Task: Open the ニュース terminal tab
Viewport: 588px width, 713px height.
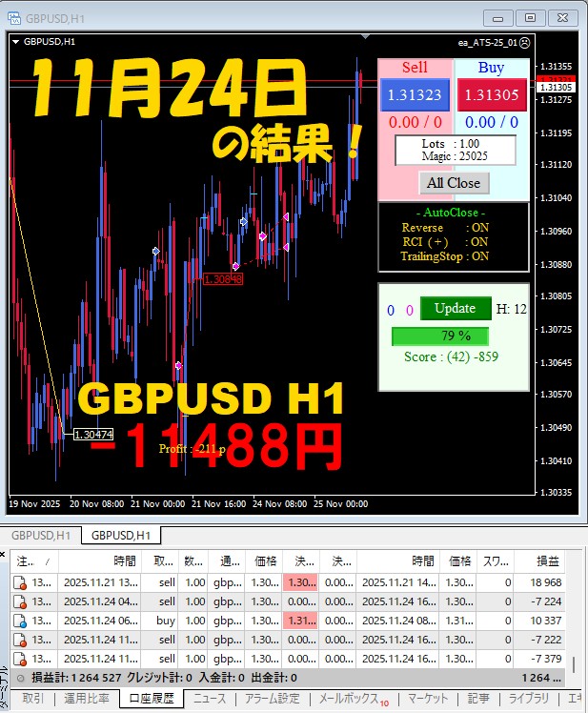Action: (210, 699)
